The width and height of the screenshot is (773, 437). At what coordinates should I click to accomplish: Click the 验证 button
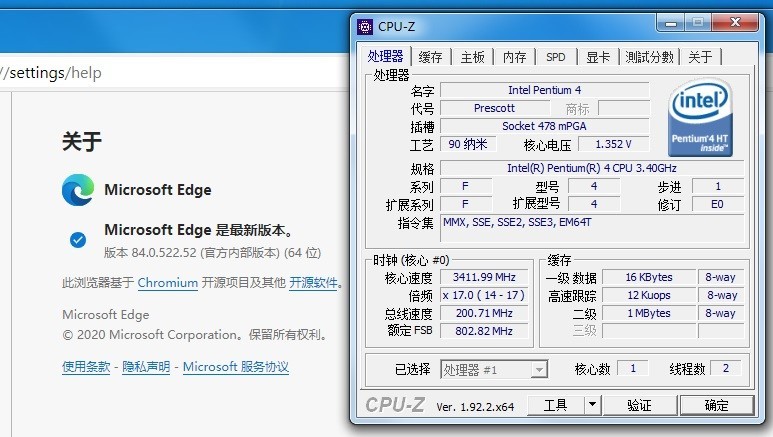[x=639, y=405]
